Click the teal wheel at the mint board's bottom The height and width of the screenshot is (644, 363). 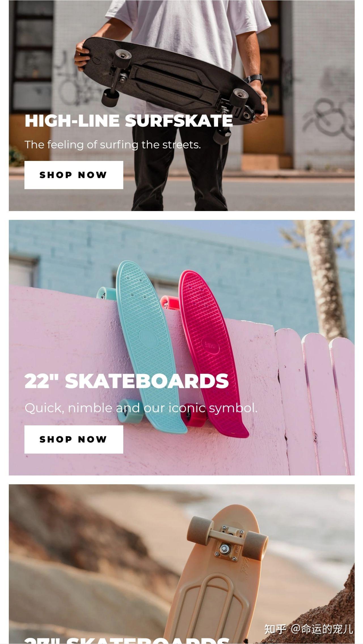coord(131,411)
